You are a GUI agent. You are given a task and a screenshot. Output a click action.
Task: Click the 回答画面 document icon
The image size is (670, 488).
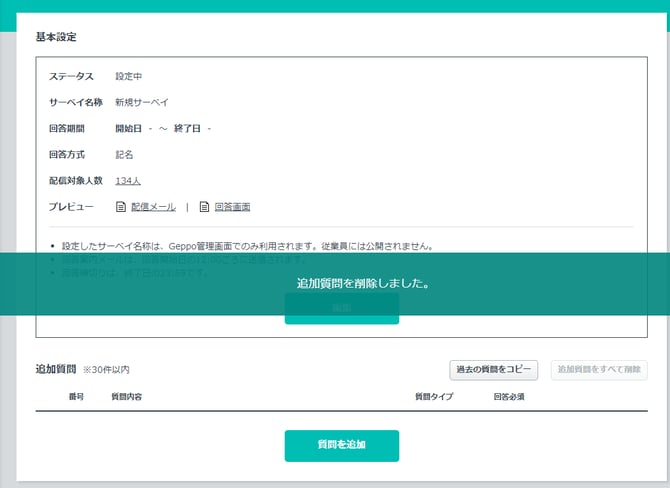(204, 207)
